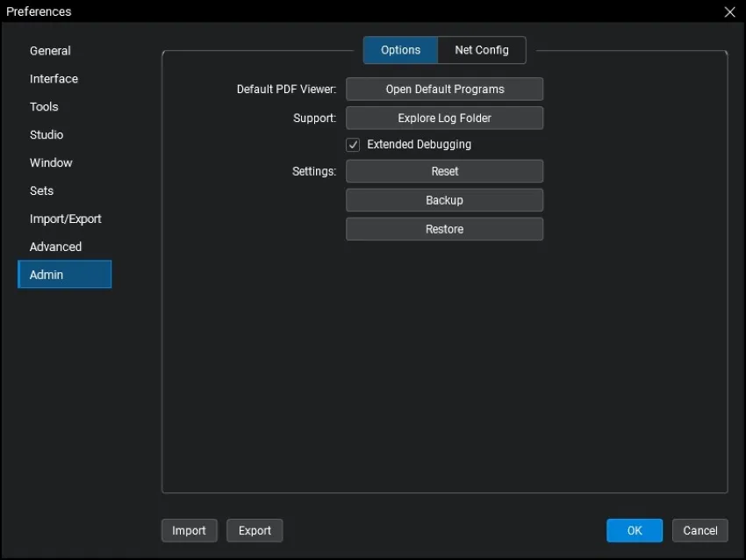This screenshot has height=560, width=746.
Task: Open the Import/Export preferences section
Action: coord(65,219)
